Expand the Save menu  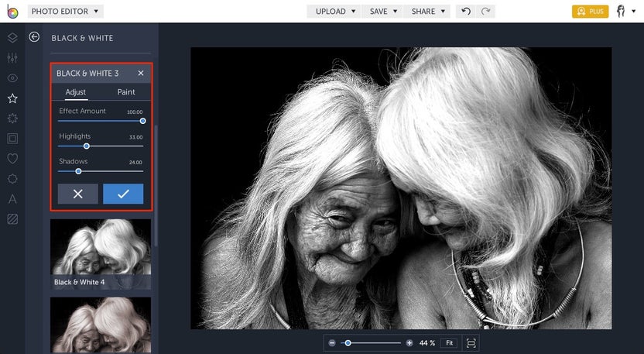click(383, 12)
